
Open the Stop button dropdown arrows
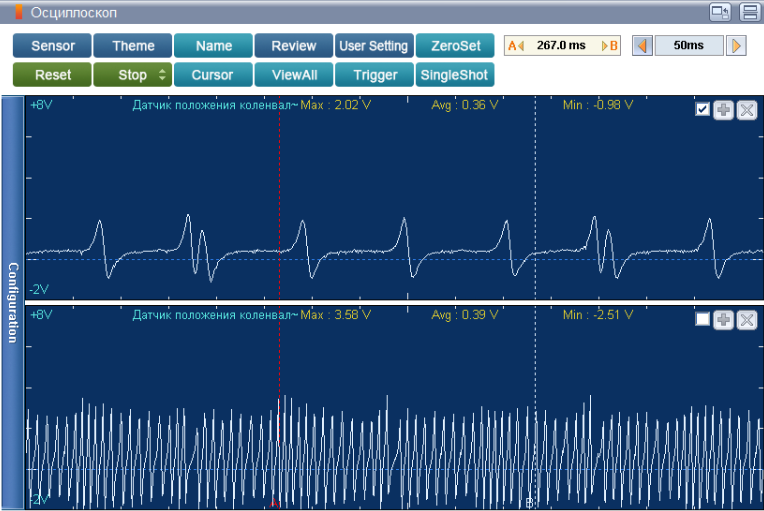pos(162,75)
